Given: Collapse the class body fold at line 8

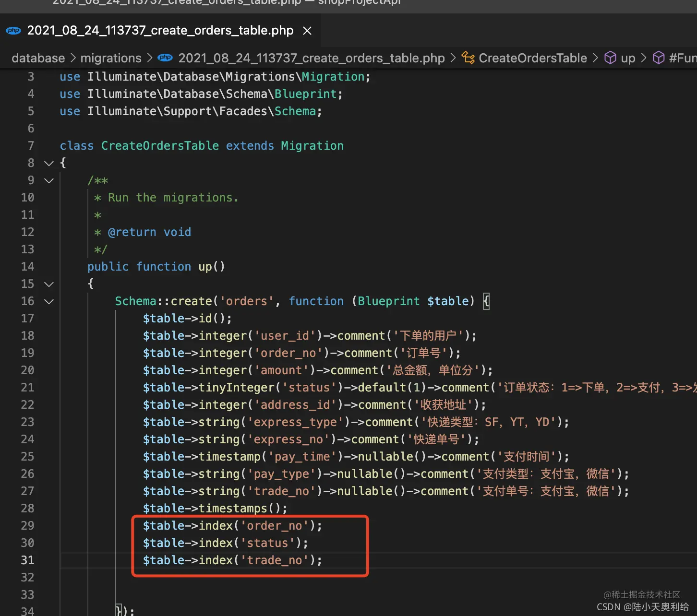Looking at the screenshot, I should (x=49, y=163).
